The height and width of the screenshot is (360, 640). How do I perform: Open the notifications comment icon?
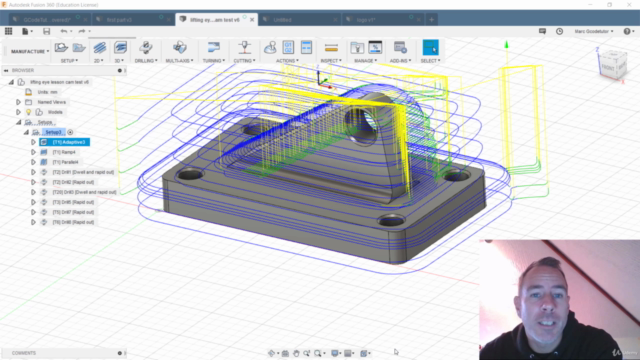tap(542, 31)
